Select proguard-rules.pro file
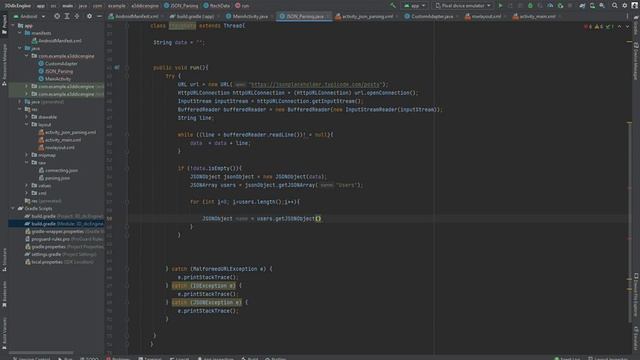Image resolution: width=640 pixels, height=360 pixels. click(64, 239)
